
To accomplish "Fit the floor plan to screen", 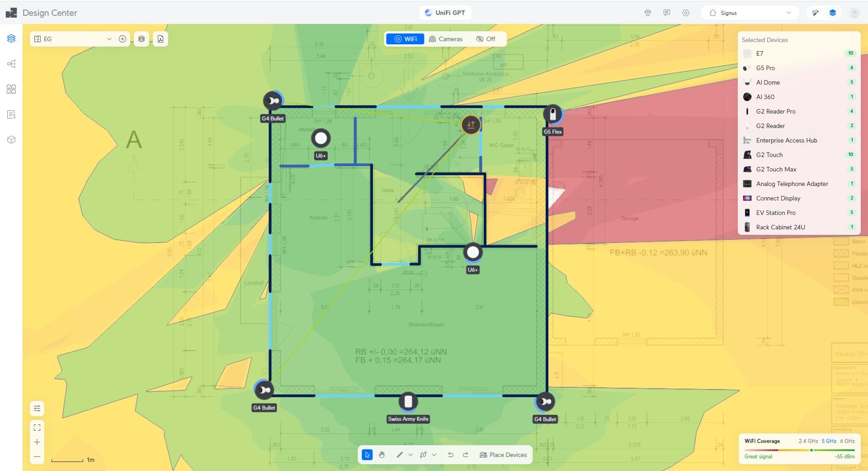I will tap(37, 428).
